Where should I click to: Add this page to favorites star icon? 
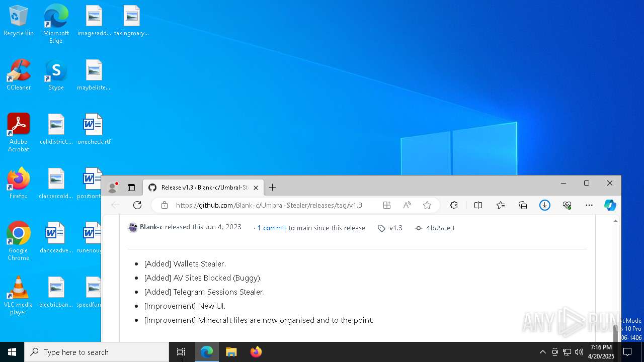pyautogui.click(x=427, y=205)
